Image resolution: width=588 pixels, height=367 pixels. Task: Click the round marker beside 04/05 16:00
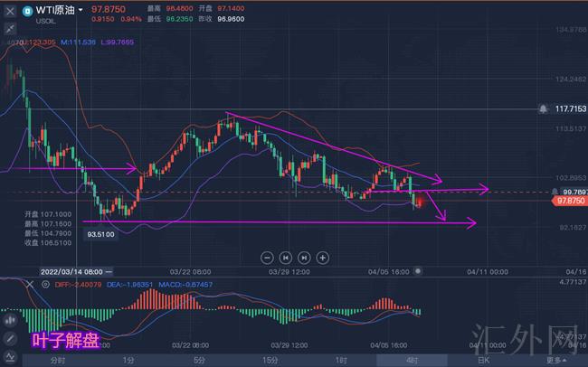tap(418, 271)
